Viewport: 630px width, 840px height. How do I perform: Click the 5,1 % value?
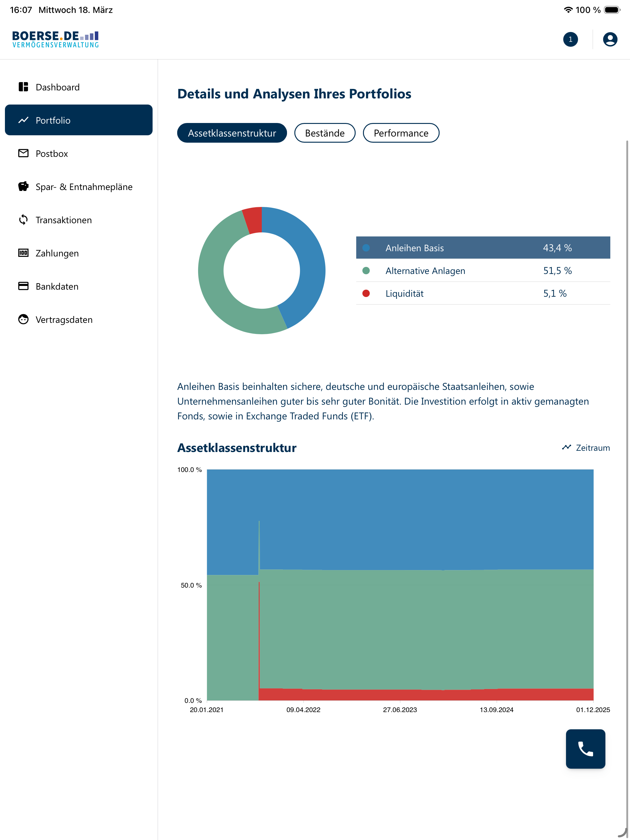tap(554, 293)
